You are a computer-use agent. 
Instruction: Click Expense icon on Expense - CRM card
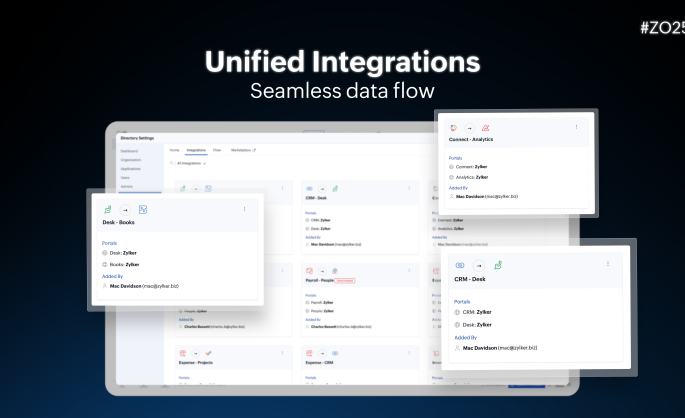309,353
